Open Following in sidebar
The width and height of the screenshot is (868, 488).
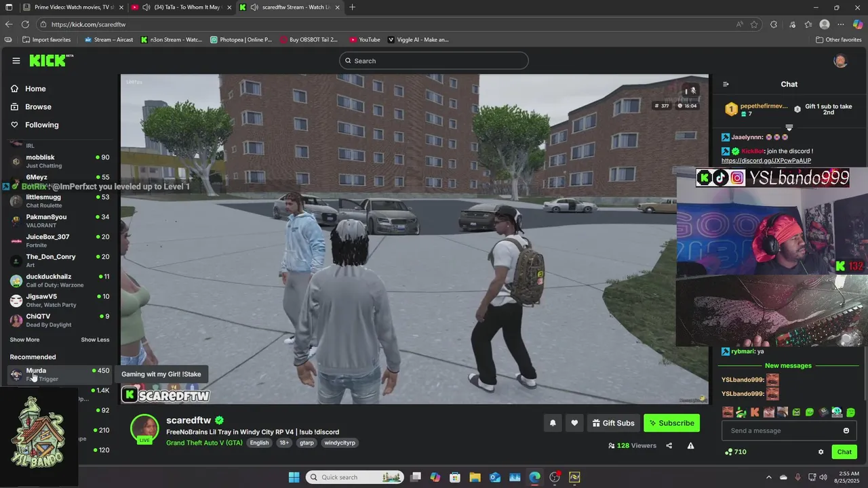click(35, 125)
